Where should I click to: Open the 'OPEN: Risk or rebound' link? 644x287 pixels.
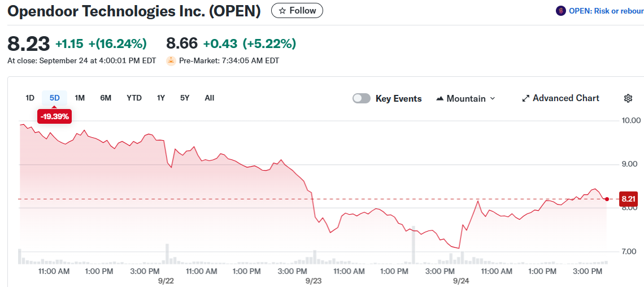pyautogui.click(x=606, y=11)
